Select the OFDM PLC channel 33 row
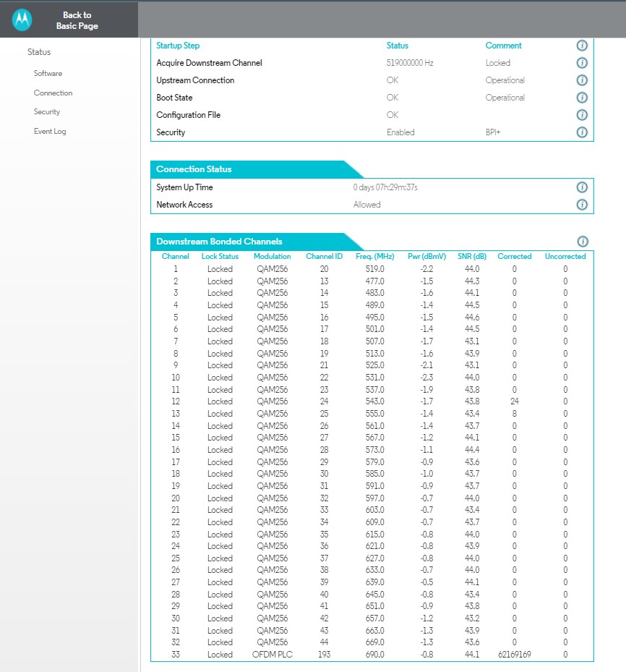This screenshot has height=672, width=626. 370,655
